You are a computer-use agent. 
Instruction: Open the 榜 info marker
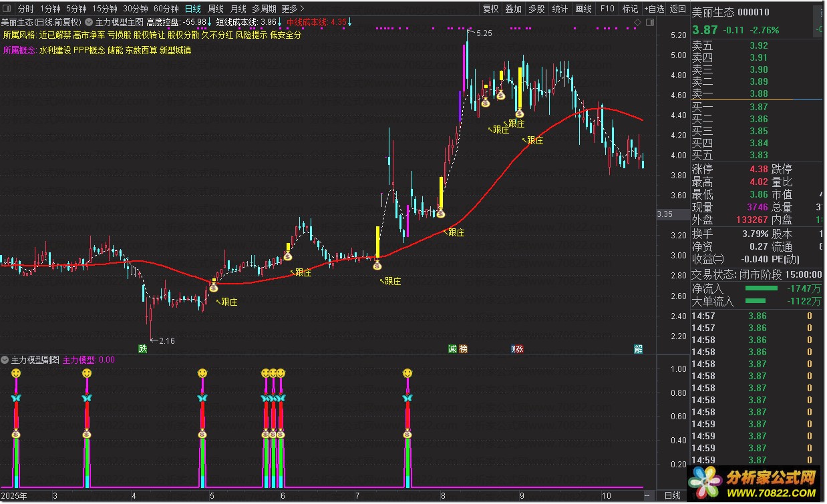[x=464, y=348]
